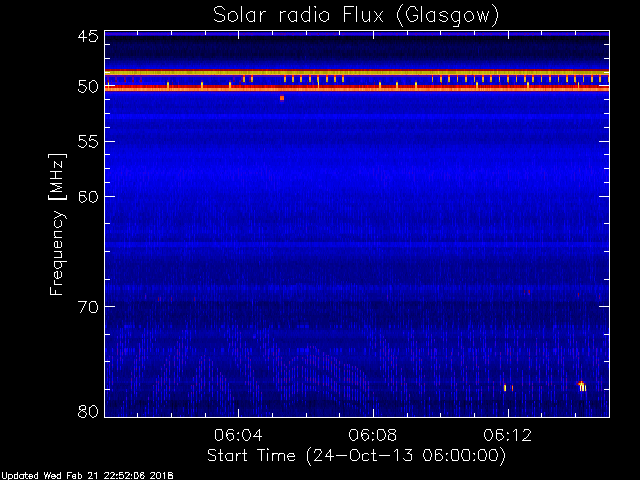Click the x-axis label 'Start Time (24-Oct-13 06:00:00)'
640x480 pixels.
pos(356,456)
